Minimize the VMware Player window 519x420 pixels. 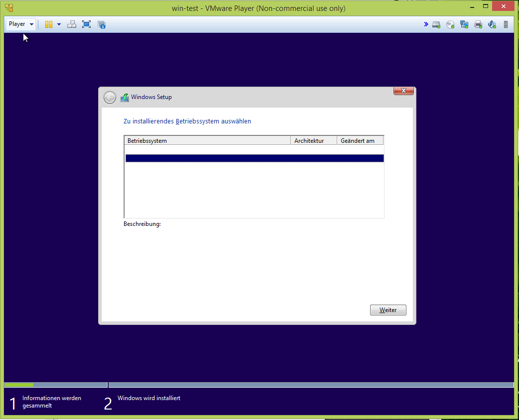(x=472, y=7)
